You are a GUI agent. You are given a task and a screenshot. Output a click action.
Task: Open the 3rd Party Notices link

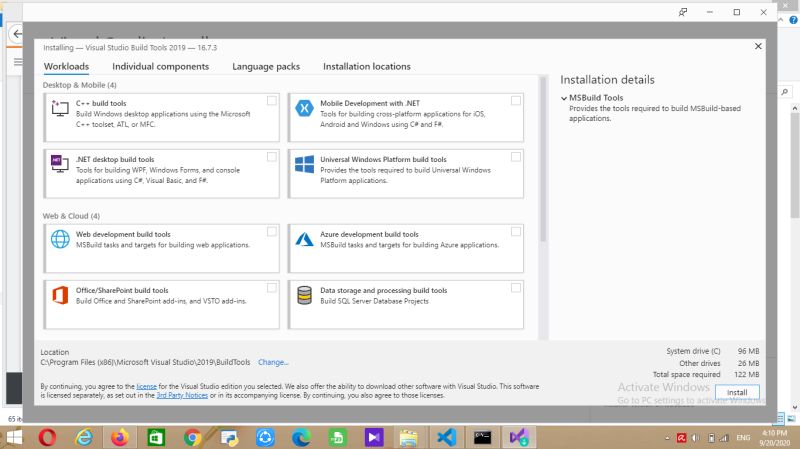coord(182,395)
